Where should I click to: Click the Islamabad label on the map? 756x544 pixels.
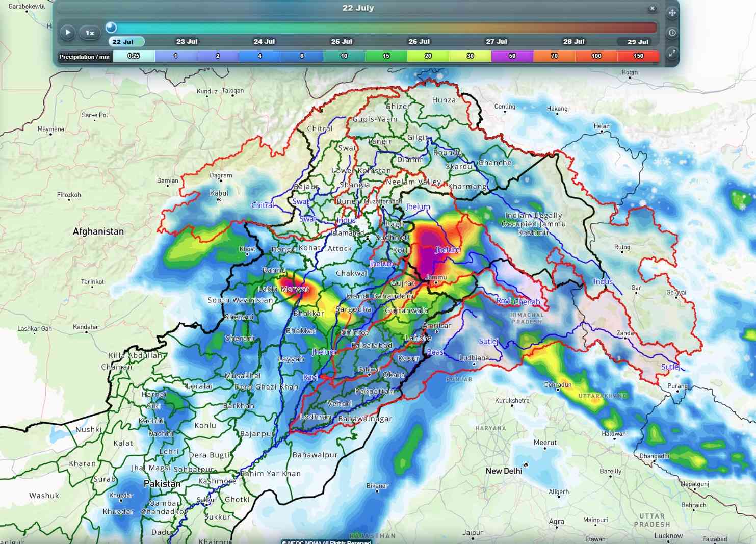click(x=348, y=233)
